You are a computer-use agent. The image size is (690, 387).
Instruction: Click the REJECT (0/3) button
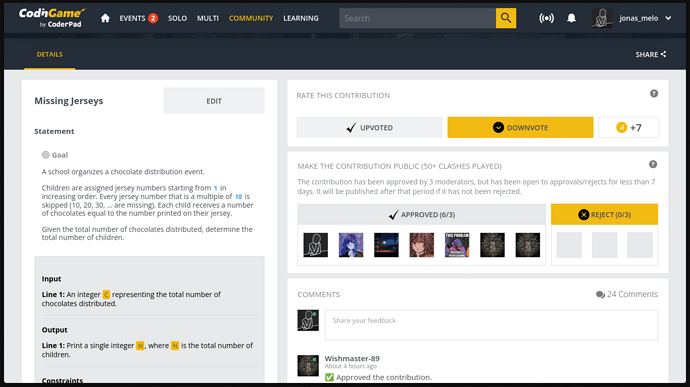coord(604,214)
